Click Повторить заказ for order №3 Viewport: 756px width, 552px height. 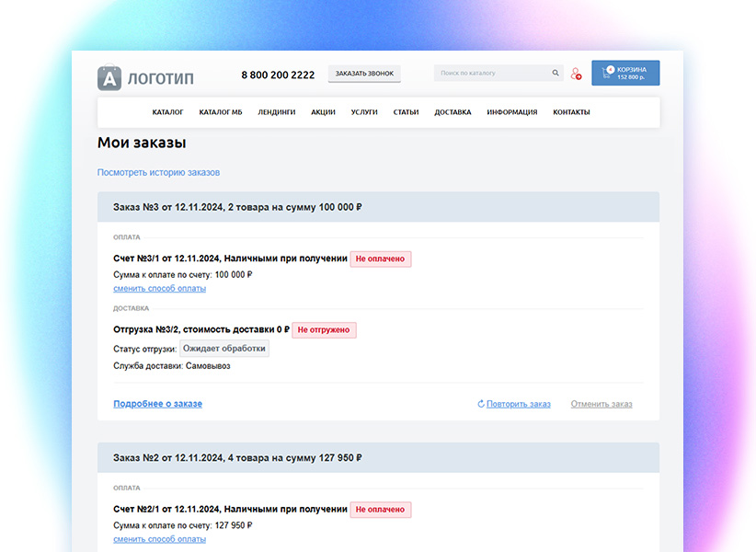[518, 404]
